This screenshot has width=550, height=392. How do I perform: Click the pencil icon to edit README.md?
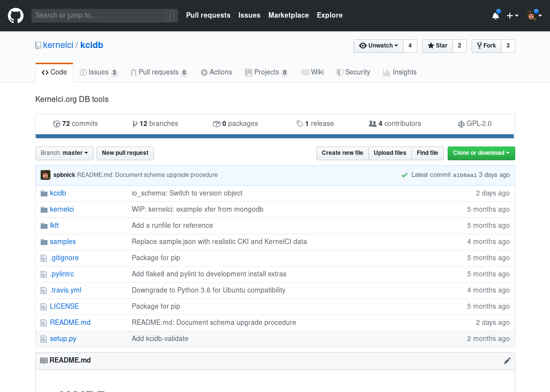coord(507,361)
